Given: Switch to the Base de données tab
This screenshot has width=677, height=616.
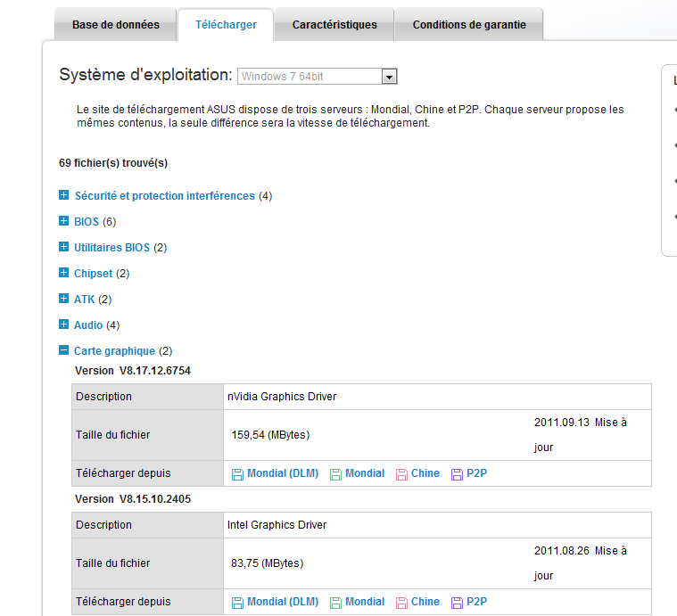Looking at the screenshot, I should pyautogui.click(x=116, y=25).
